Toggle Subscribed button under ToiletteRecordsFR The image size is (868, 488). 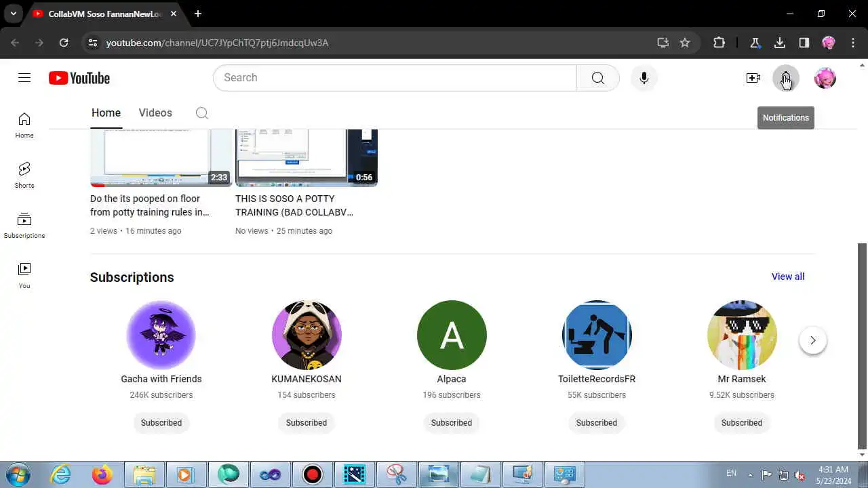click(597, 423)
